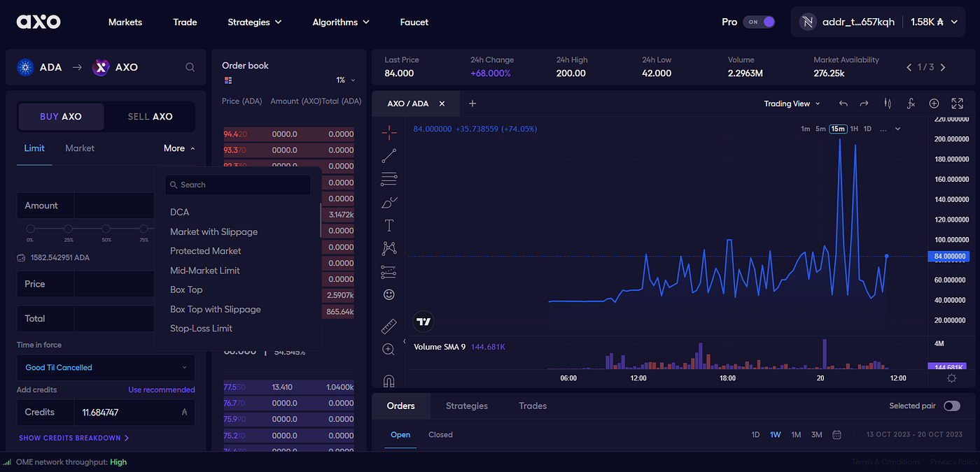Search trading pairs magnifier icon
980x472 pixels.
pyautogui.click(x=190, y=68)
